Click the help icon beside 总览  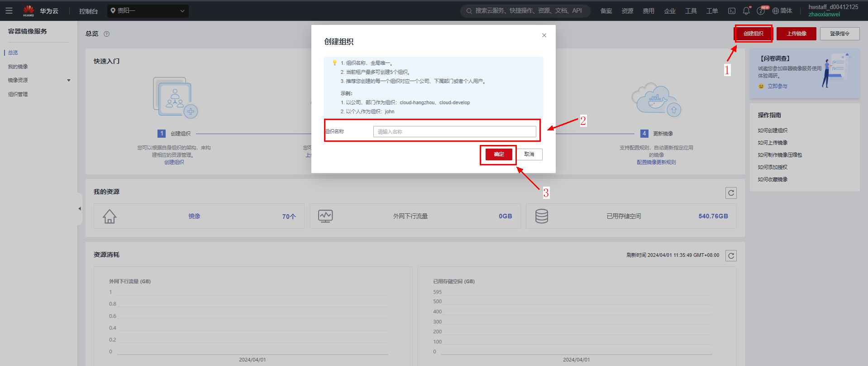(107, 34)
